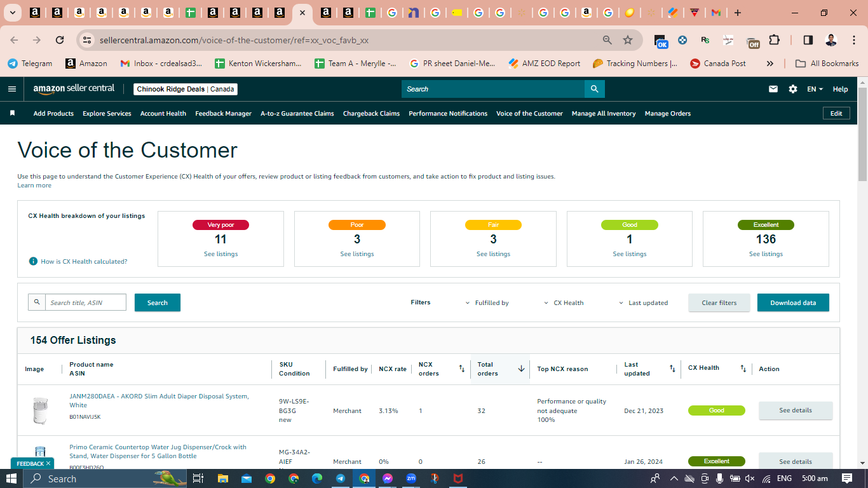Image resolution: width=868 pixels, height=488 pixels.
Task: Open the Seller Central hamburger menu
Action: point(12,89)
